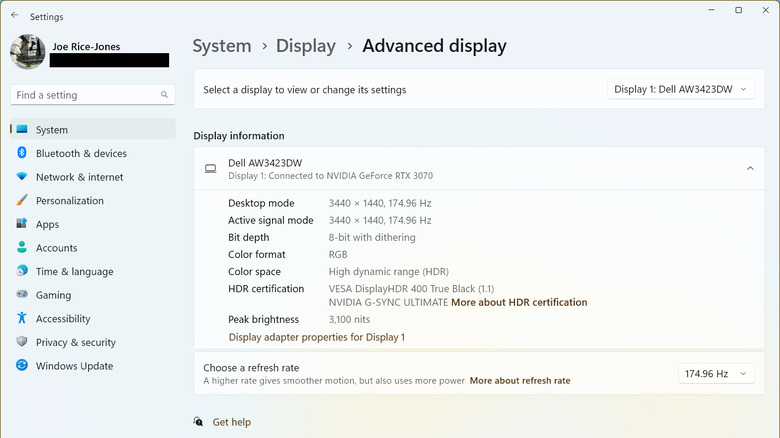780x438 pixels.
Task: Click the Accounts person icon
Action: [x=21, y=248]
